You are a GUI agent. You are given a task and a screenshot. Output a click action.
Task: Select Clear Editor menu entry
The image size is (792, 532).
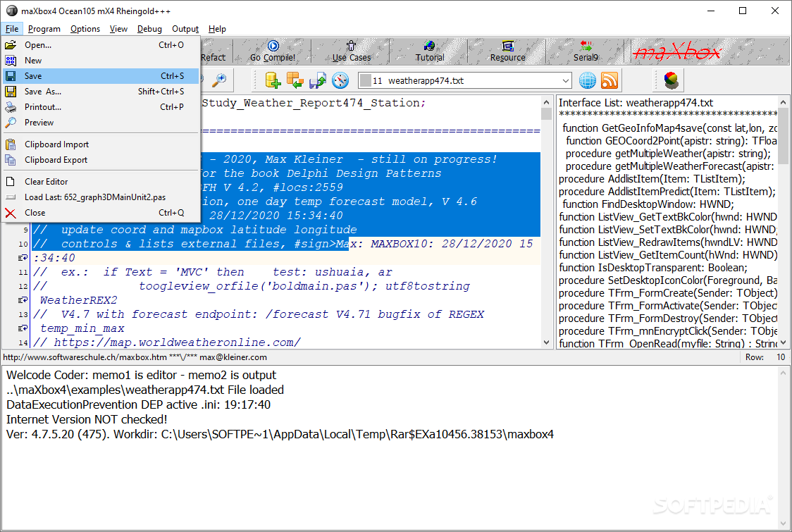(101, 182)
